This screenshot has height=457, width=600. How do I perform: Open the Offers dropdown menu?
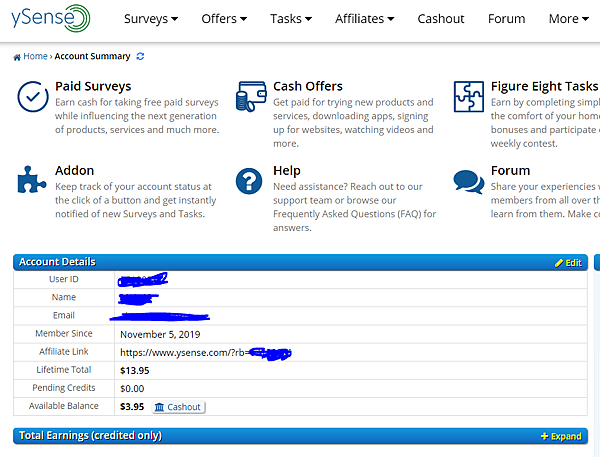tap(224, 19)
